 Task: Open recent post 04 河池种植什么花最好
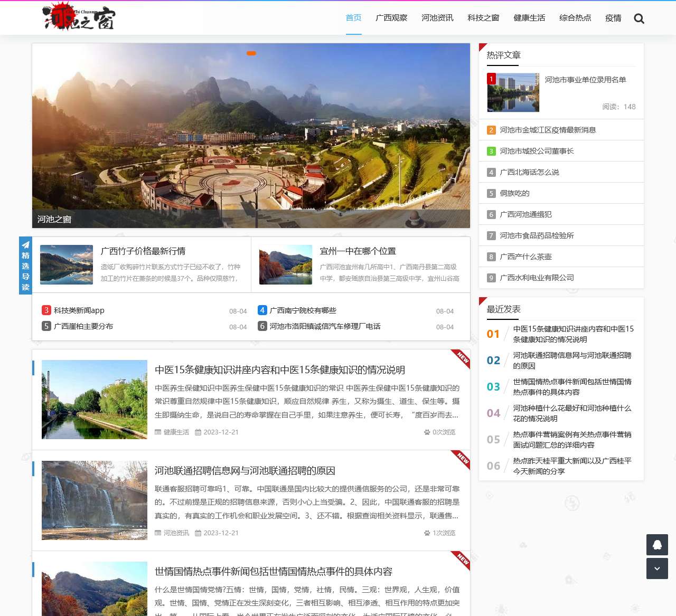coord(572,413)
